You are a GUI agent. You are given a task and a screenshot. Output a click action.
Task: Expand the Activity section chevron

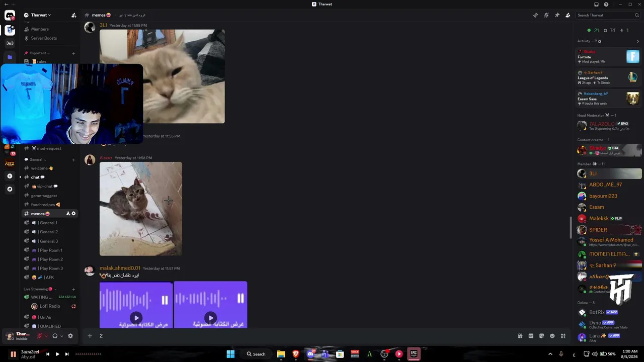tap(638, 41)
